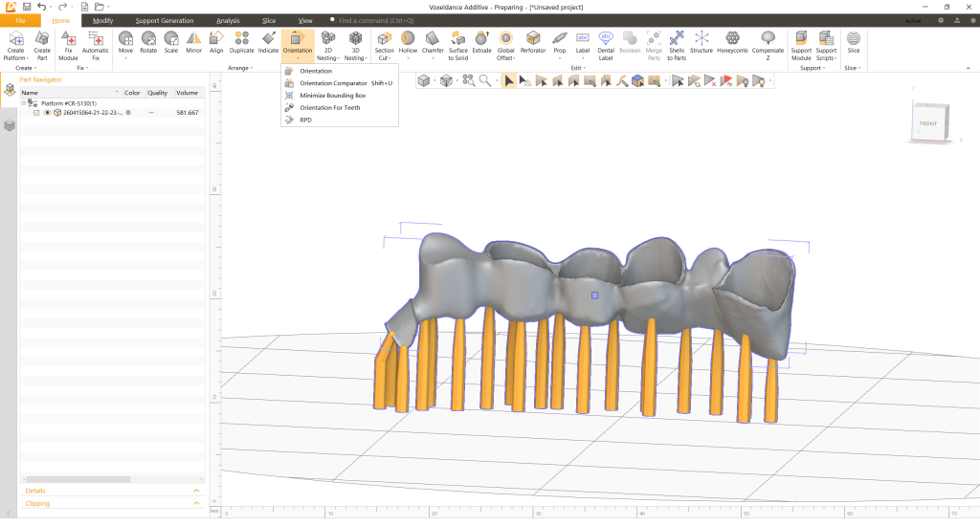Click the orange File button

coord(20,20)
